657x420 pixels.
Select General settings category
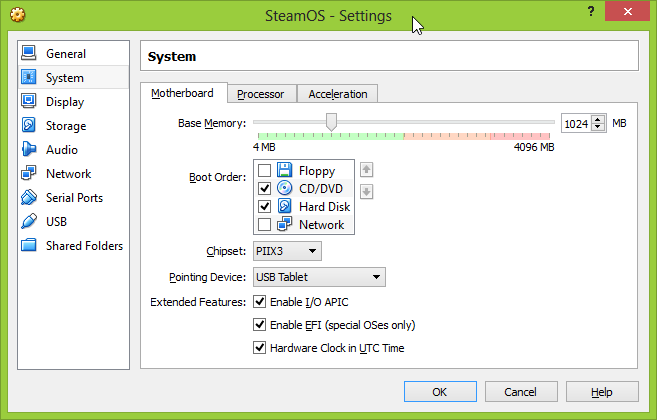(74, 54)
